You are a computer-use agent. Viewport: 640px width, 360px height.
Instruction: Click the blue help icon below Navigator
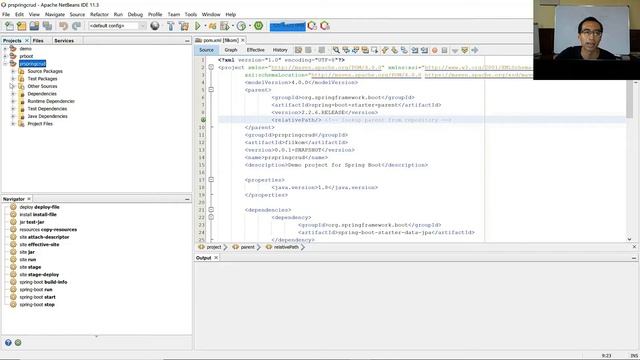pos(8,343)
